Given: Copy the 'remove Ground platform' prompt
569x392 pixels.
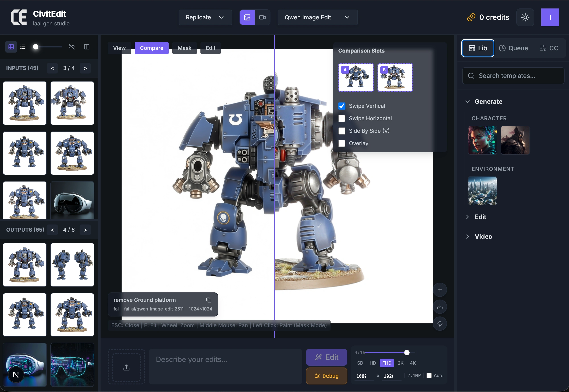Looking at the screenshot, I should coord(208,300).
